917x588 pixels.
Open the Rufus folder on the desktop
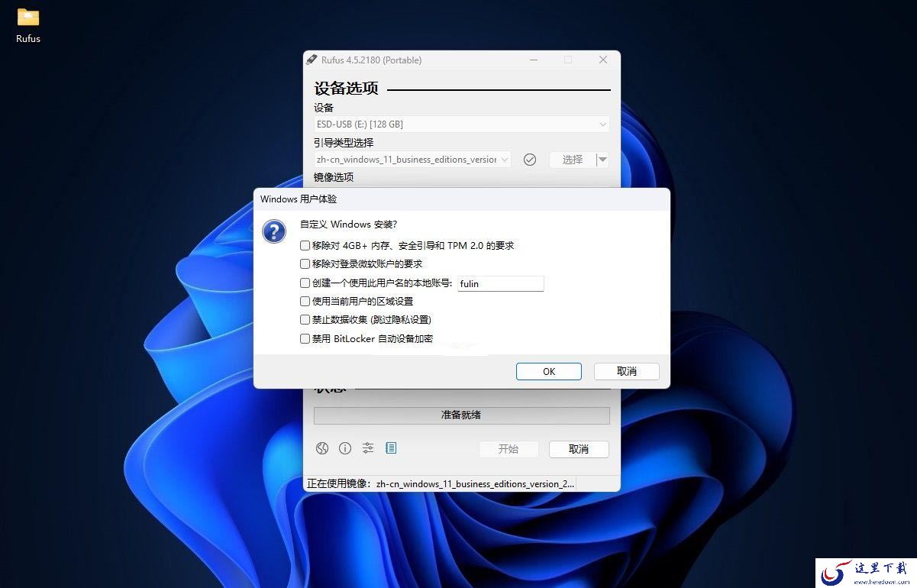coord(28,26)
